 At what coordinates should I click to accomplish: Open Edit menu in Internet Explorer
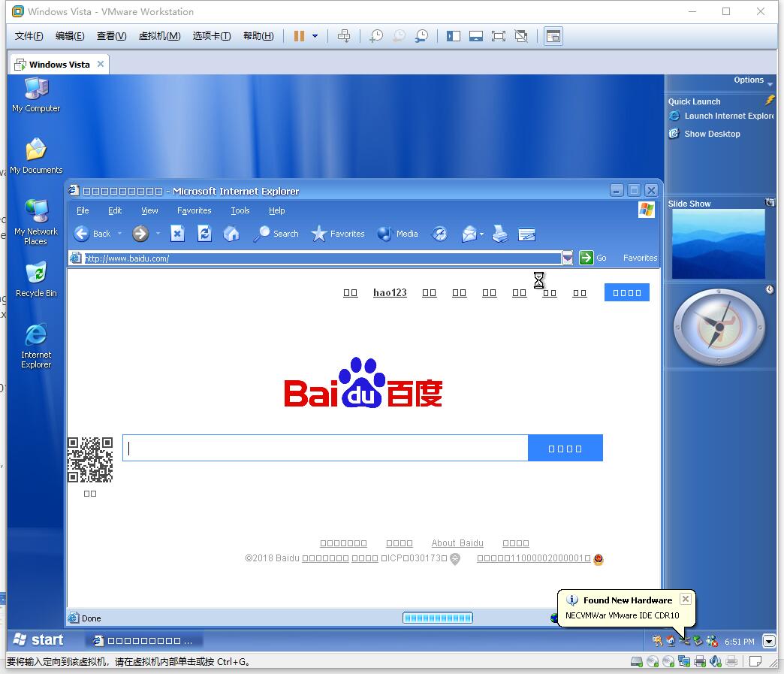click(x=115, y=210)
